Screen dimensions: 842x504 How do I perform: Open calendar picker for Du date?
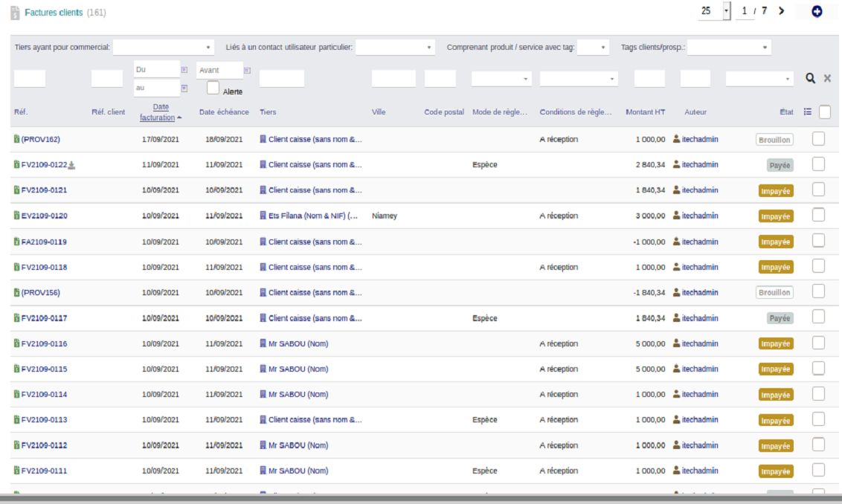click(184, 70)
